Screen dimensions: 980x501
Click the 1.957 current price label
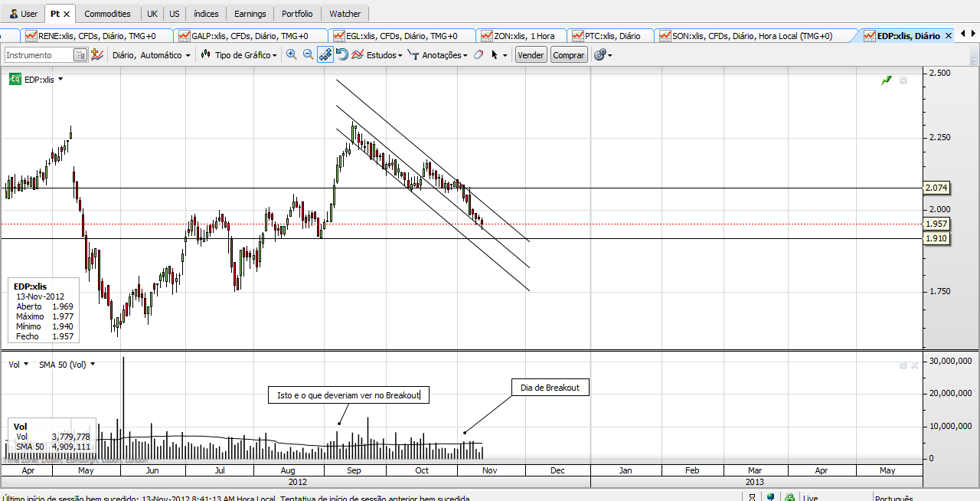pos(936,224)
